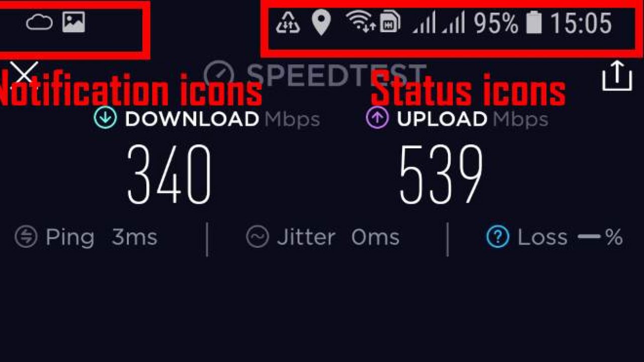Tap the data saver triangle icon

tap(288, 23)
